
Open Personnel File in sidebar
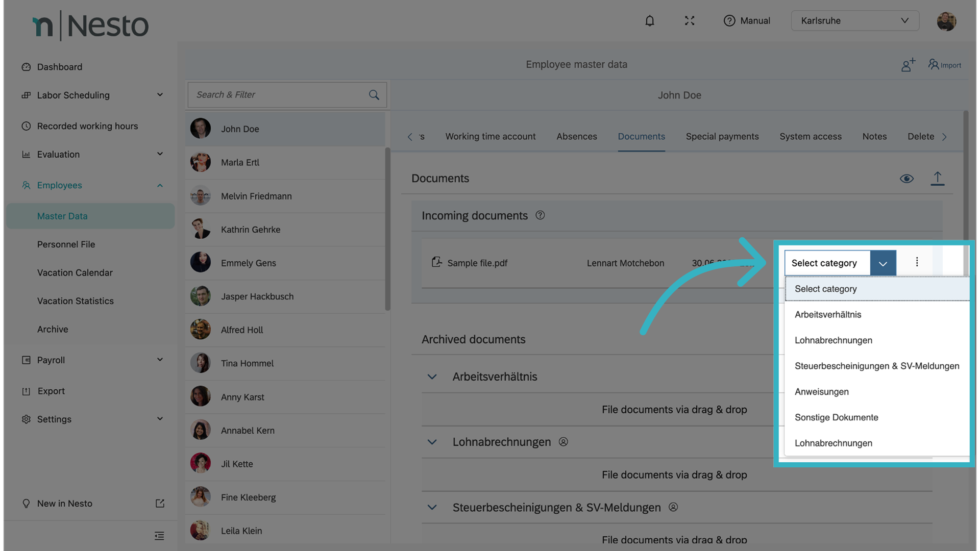66,244
